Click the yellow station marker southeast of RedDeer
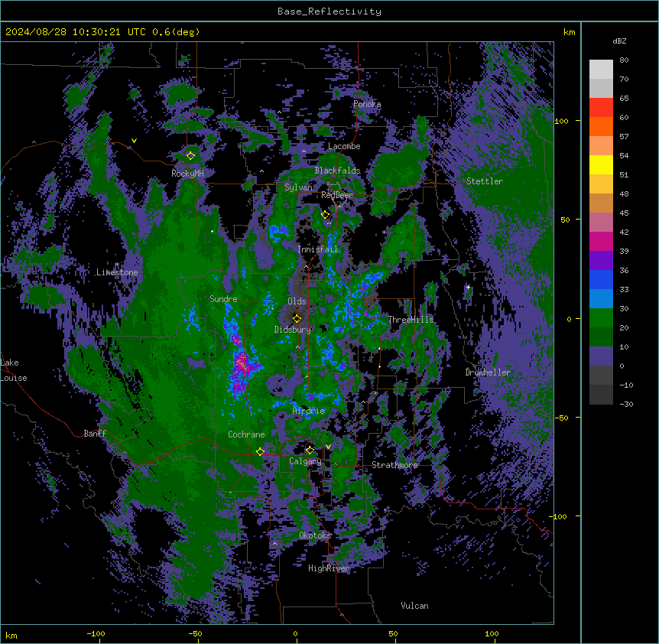 coord(326,215)
